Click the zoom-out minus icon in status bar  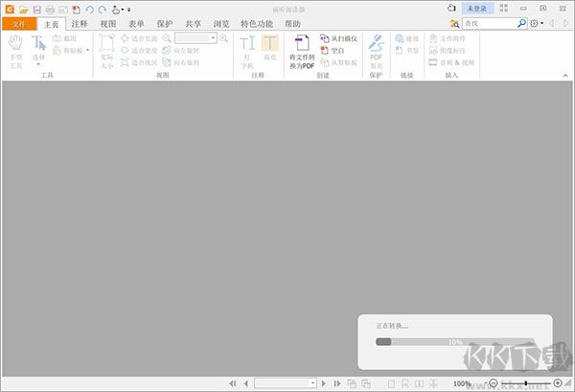coord(494,383)
